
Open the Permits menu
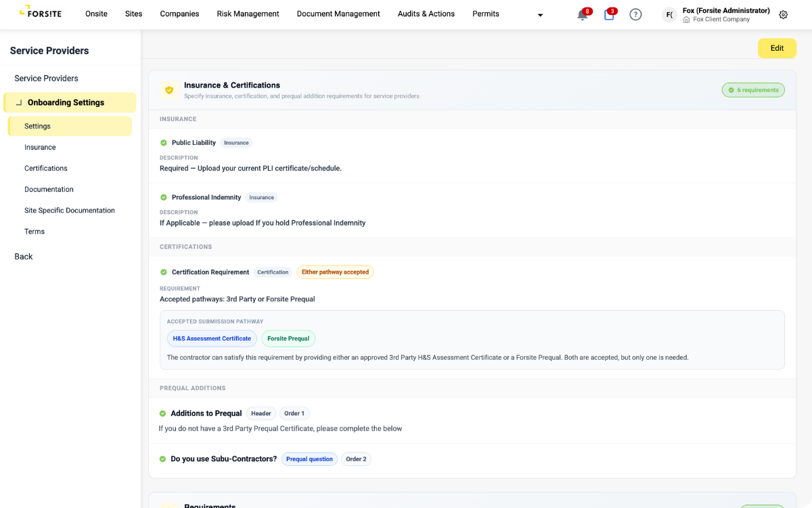click(x=486, y=14)
